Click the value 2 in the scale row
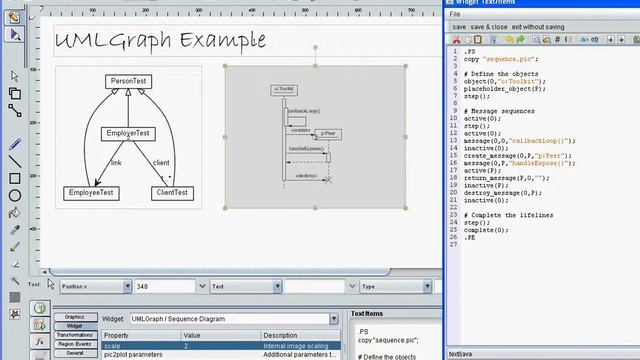 [186, 346]
